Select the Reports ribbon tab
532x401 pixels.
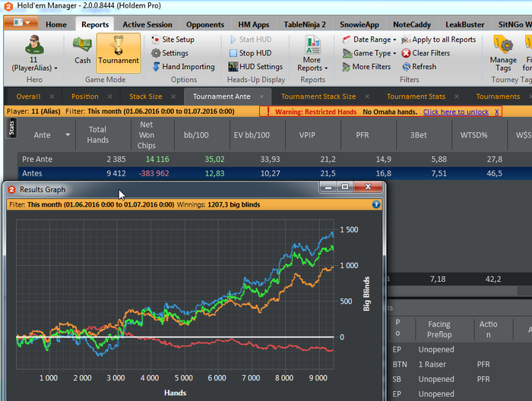(95, 25)
